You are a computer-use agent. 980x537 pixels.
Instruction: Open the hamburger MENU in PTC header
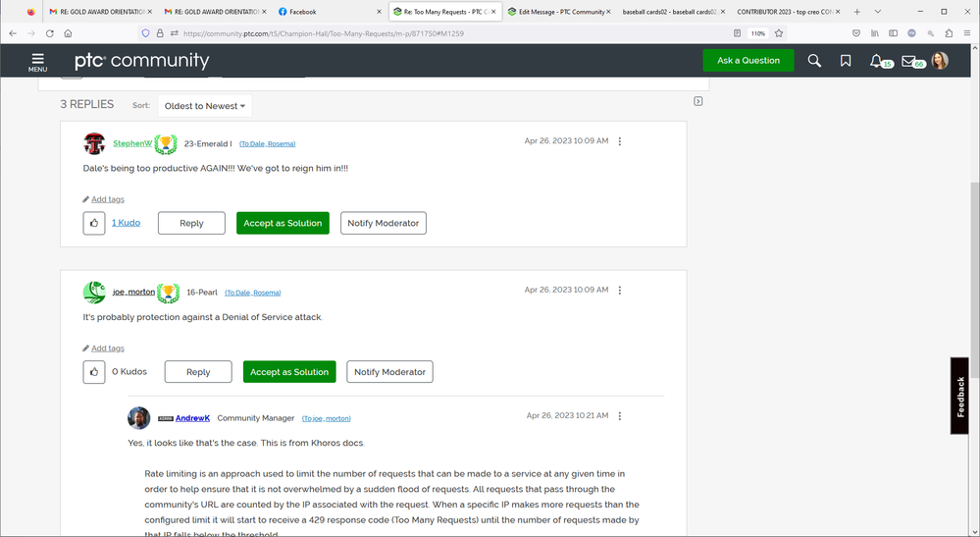(x=37, y=61)
